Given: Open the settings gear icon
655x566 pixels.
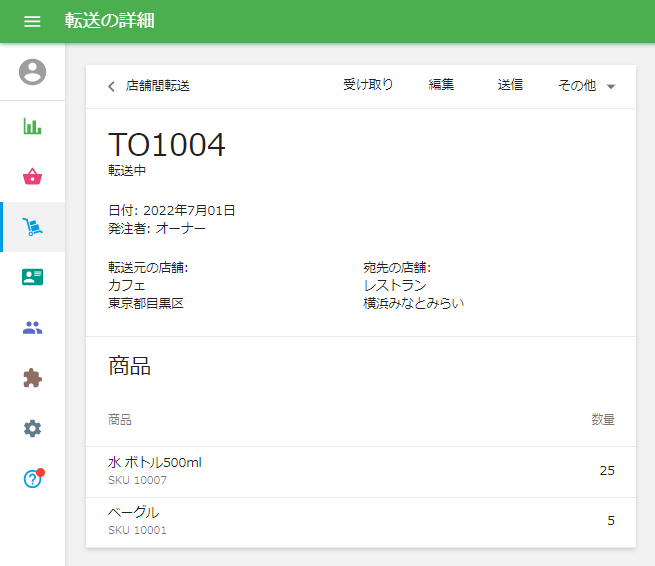Looking at the screenshot, I should click(32, 428).
